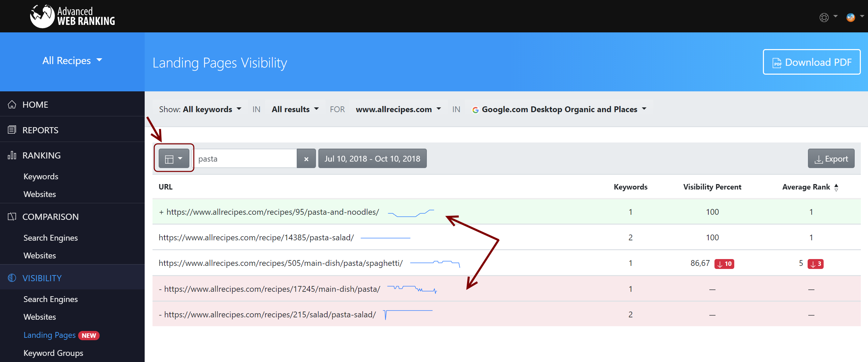This screenshot has height=362, width=868.
Task: Open Keywords under Ranking
Action: coord(41,177)
